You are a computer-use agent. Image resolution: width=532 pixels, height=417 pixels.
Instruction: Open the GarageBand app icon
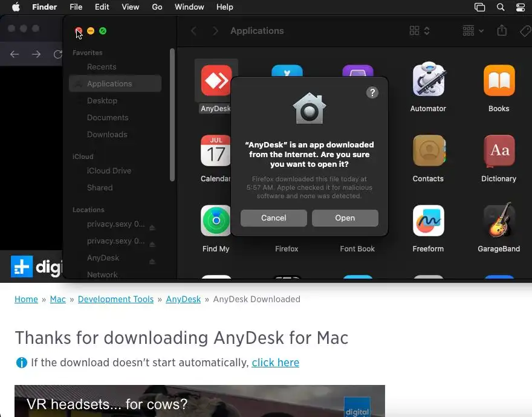(499, 220)
